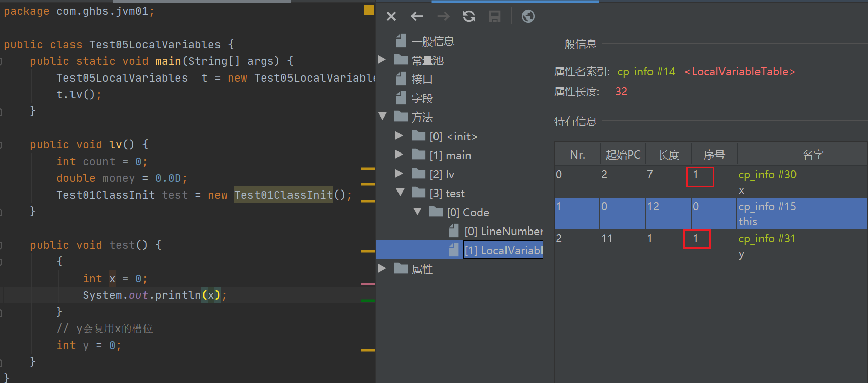Select [1] LocalVariabl tree entry
868x383 pixels.
point(503,250)
